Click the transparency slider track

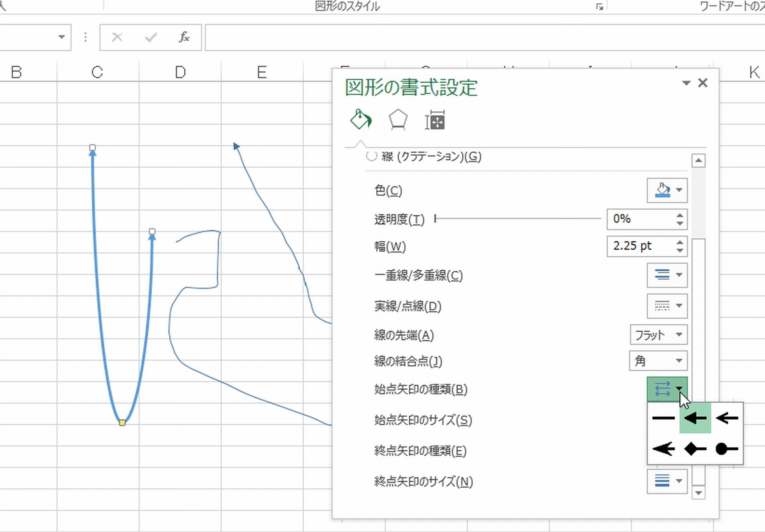point(518,219)
